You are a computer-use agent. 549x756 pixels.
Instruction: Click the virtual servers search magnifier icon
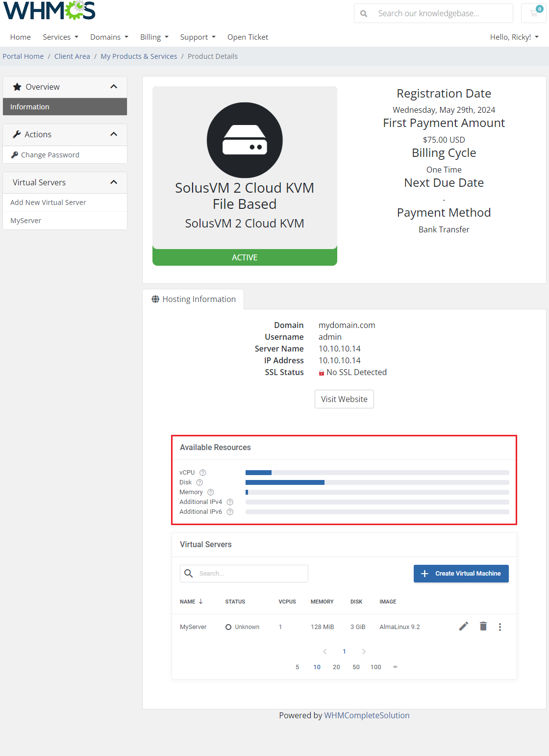189,573
